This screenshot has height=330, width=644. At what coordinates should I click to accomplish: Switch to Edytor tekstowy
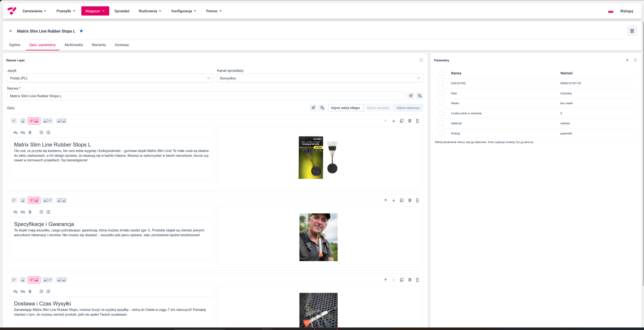[x=408, y=108]
